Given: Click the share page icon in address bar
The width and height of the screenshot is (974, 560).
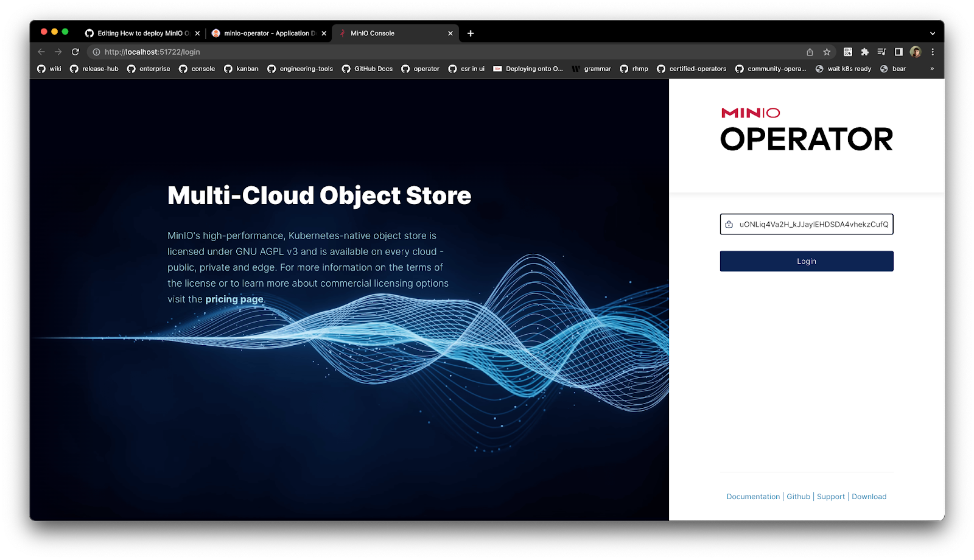Looking at the screenshot, I should tap(810, 52).
